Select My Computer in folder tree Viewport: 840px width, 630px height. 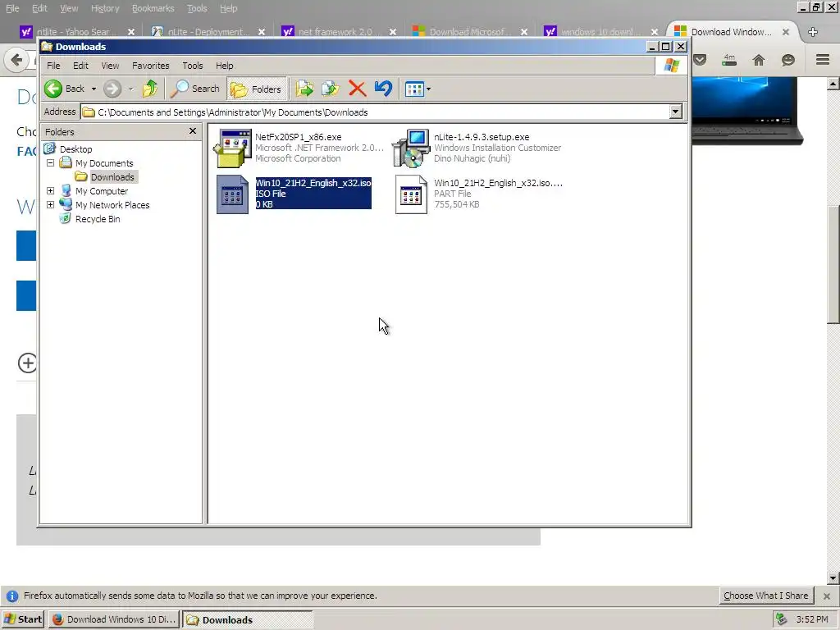pos(102,190)
